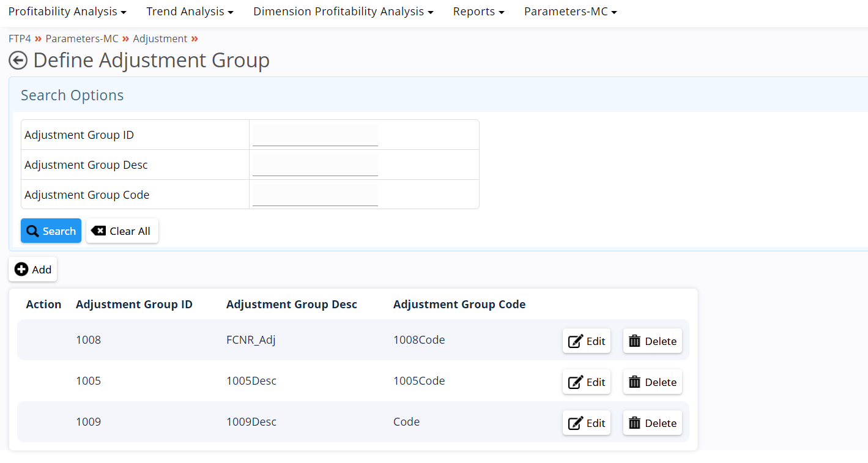Click the backspace icon on Clear All
868x463 pixels.
point(98,231)
